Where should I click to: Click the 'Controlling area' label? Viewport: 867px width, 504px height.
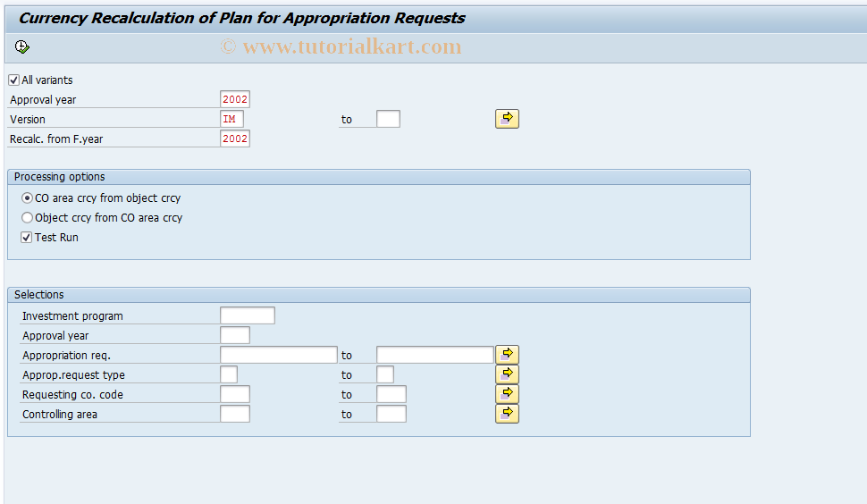click(60, 415)
